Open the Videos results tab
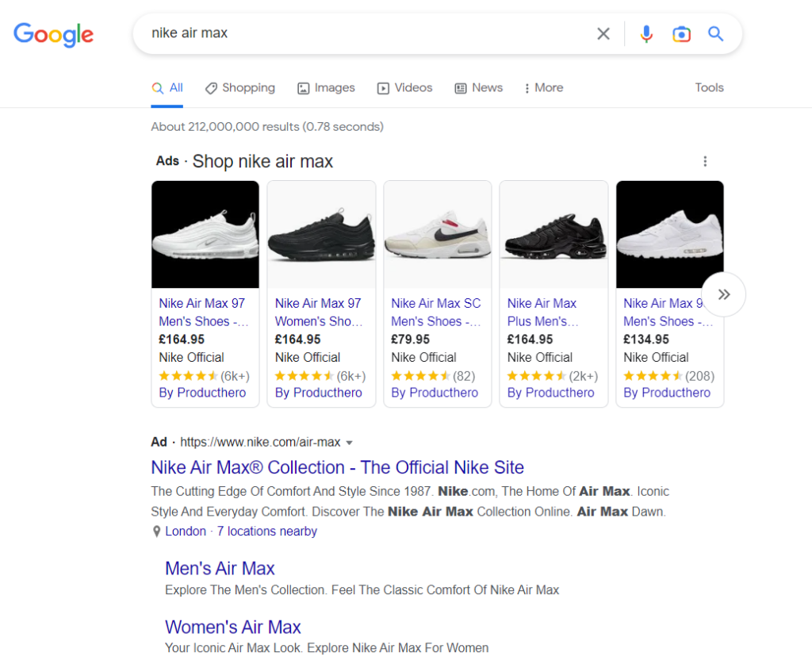This screenshot has height=664, width=812. (404, 88)
